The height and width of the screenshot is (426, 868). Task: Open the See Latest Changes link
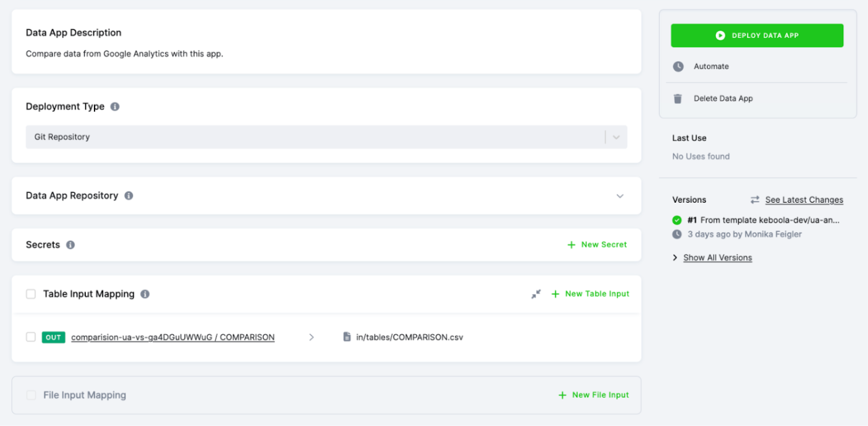coord(803,200)
